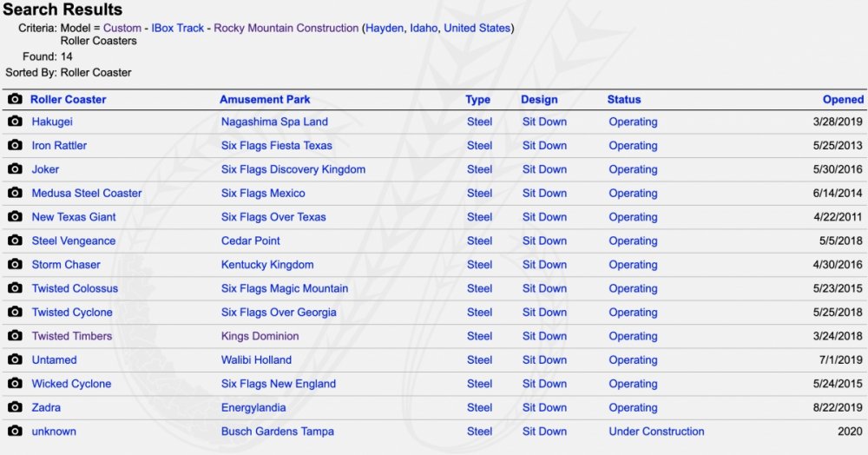Click the Status column header
The image size is (868, 455).
click(623, 99)
